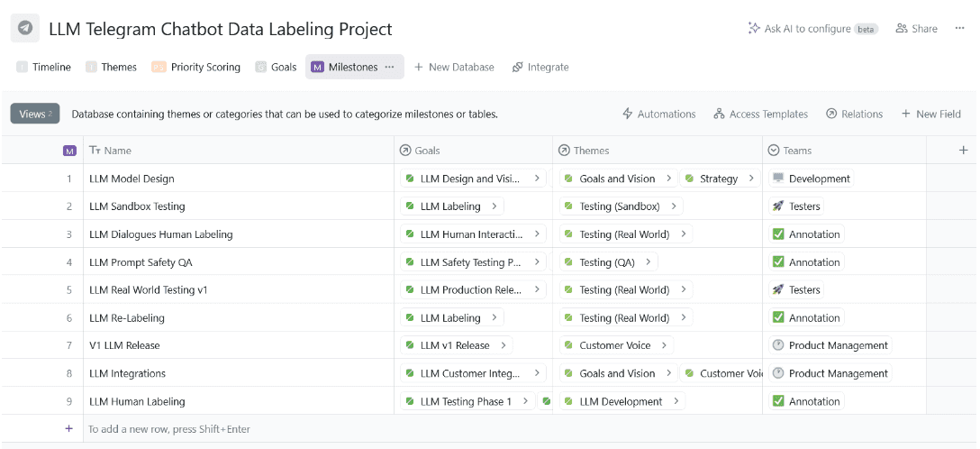The image size is (980, 449).
Task: Expand the Views dropdown
Action: coord(35,115)
